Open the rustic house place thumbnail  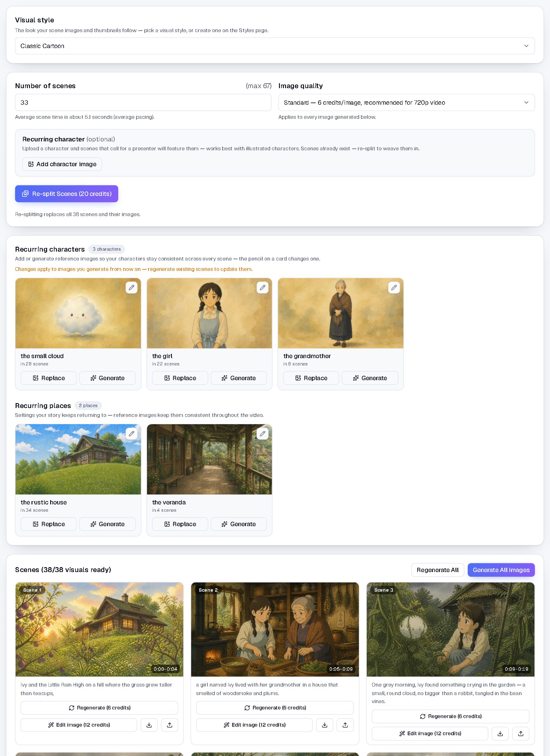(78, 459)
